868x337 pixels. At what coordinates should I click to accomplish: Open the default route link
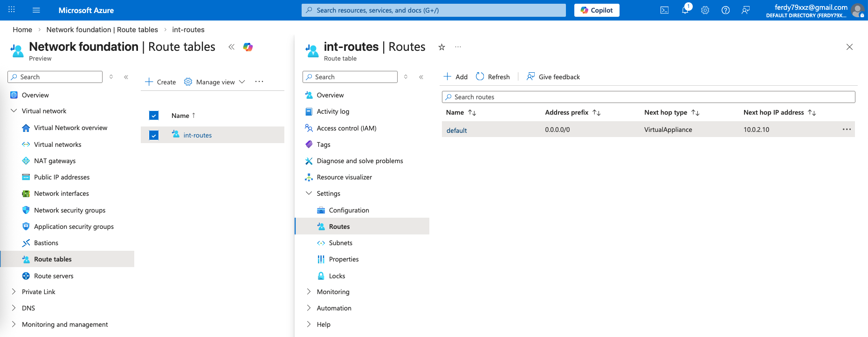click(x=456, y=131)
